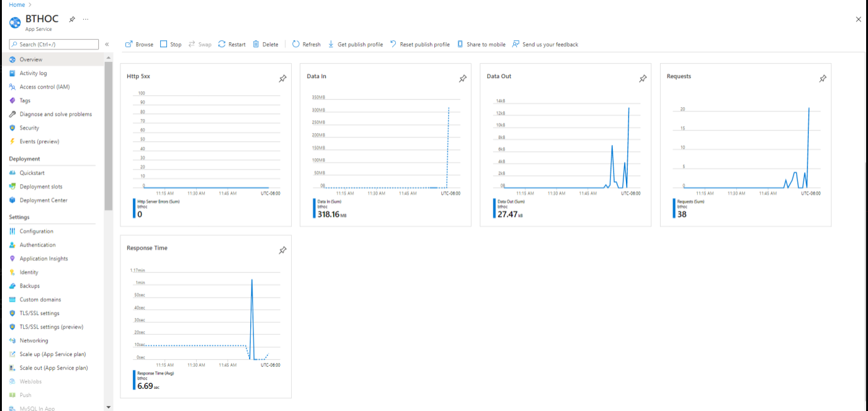Screen dimensions: 868x411
Task: Close the BTHOC blade
Action: (x=858, y=20)
